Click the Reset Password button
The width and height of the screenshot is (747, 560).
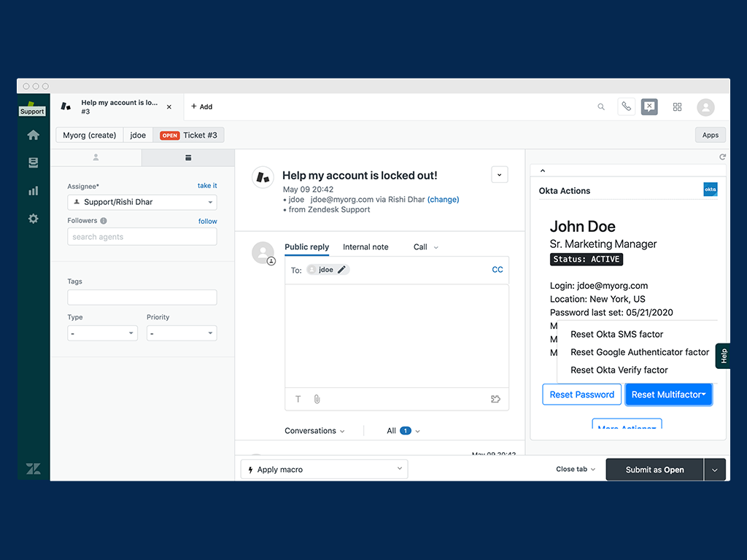click(581, 394)
